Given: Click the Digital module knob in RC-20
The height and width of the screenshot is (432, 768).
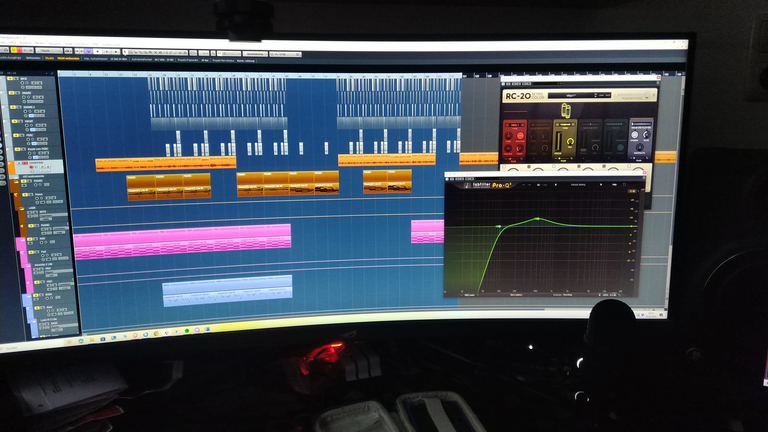Looking at the screenshot, I should pos(595,148).
